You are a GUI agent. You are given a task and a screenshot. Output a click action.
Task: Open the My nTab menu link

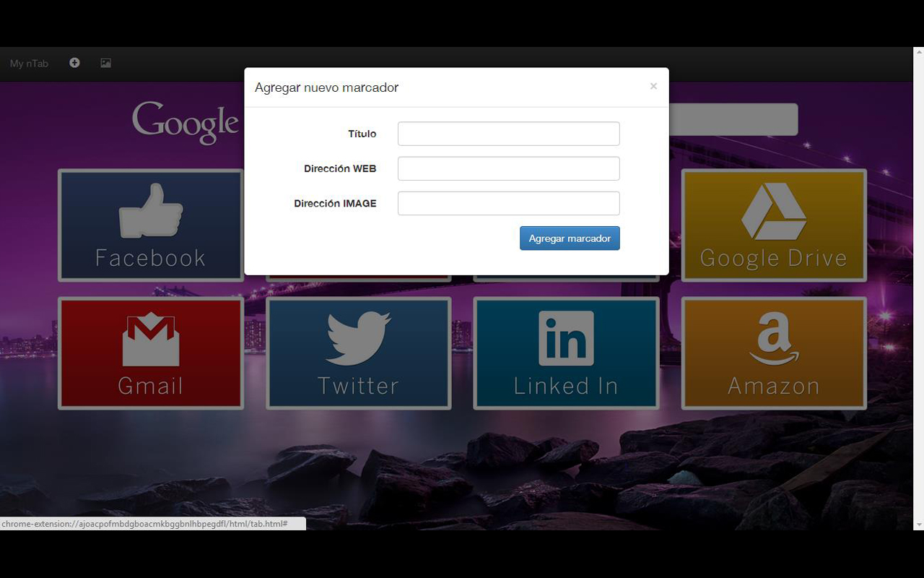coord(29,64)
